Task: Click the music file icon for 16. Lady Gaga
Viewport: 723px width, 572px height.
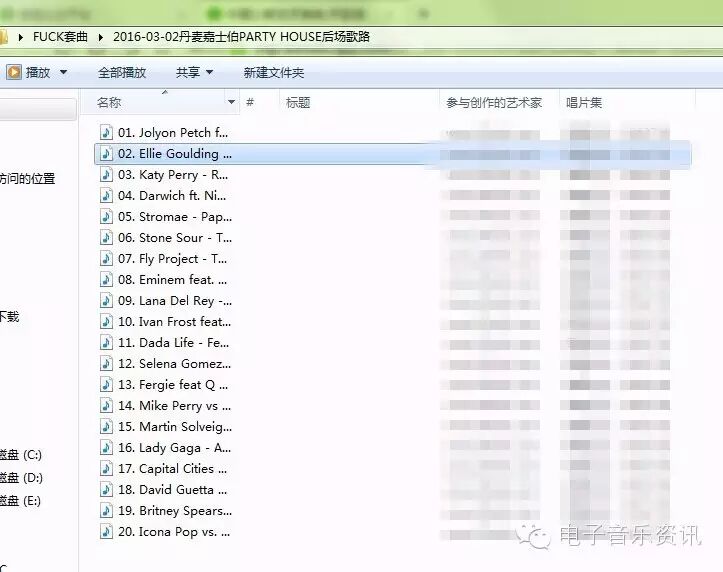Action: pos(107,448)
